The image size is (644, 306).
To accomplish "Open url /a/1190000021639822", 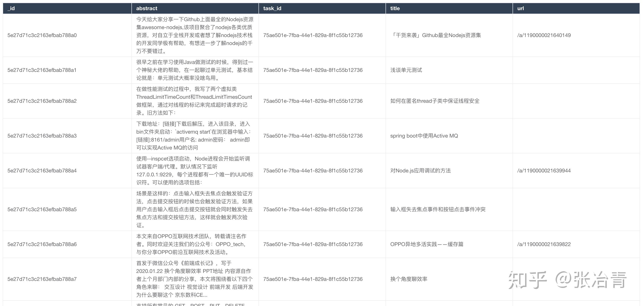I will point(544,244).
